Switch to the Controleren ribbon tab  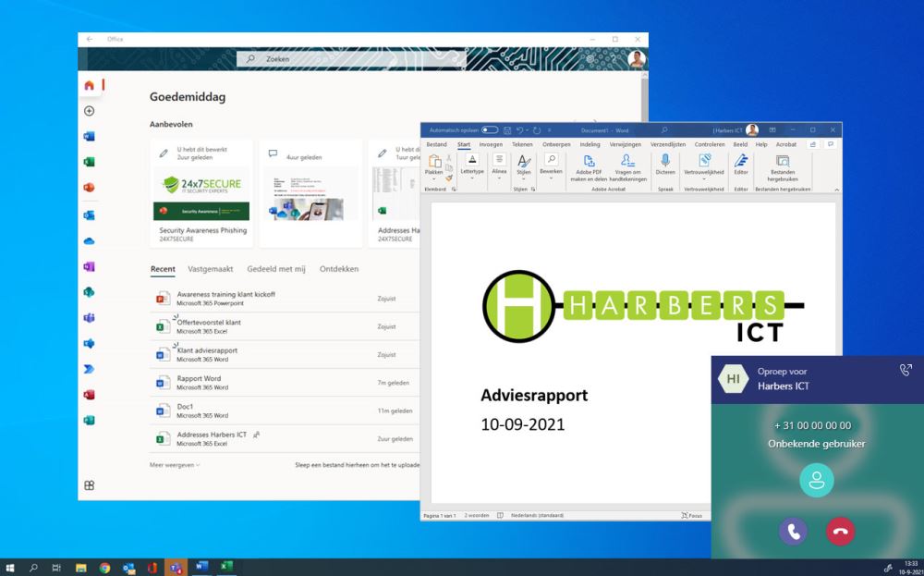(x=710, y=144)
